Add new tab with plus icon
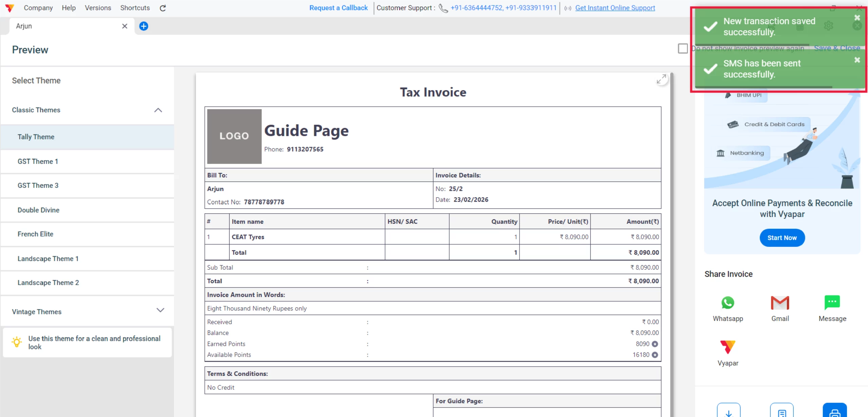Viewport: 868px width, 417px height. [x=144, y=26]
